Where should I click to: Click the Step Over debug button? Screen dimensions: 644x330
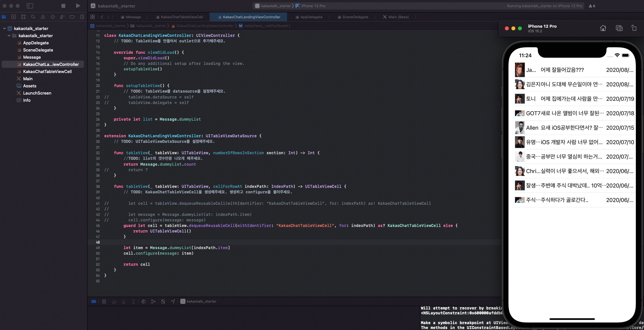114,302
